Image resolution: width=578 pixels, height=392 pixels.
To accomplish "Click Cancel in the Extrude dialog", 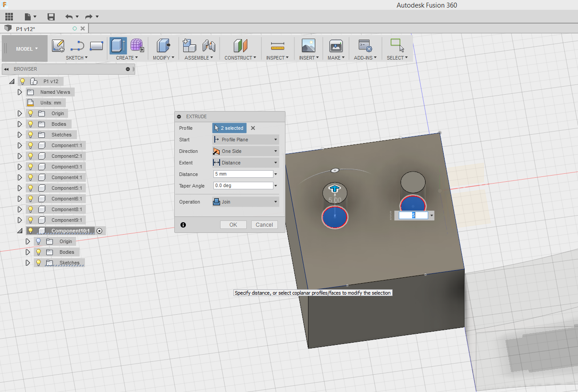I will (x=265, y=225).
